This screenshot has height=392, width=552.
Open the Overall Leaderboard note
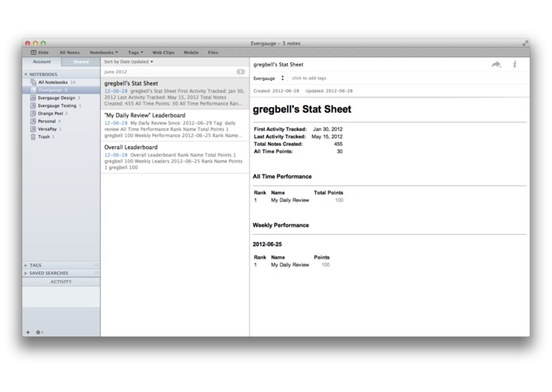[x=175, y=157]
